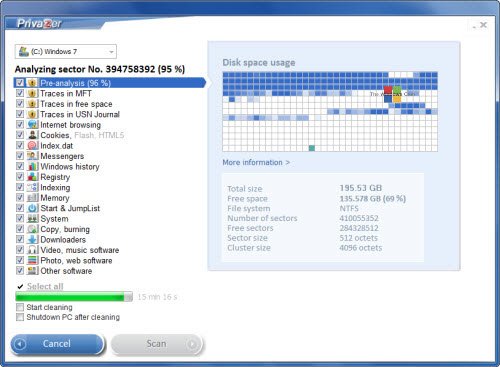Screen dimensions: 500x367
Task: Click the Traces in MFT shield icon
Action: pyautogui.click(x=32, y=93)
